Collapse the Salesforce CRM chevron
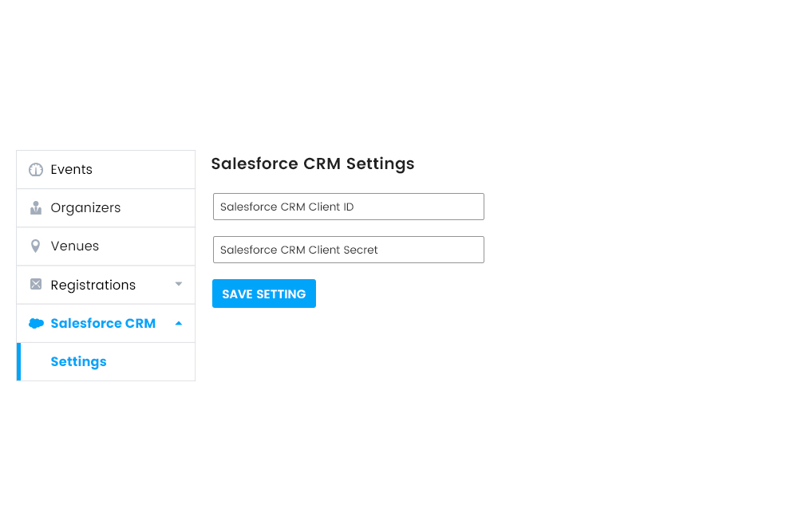Screen dimensions: 798x532 [179, 323]
